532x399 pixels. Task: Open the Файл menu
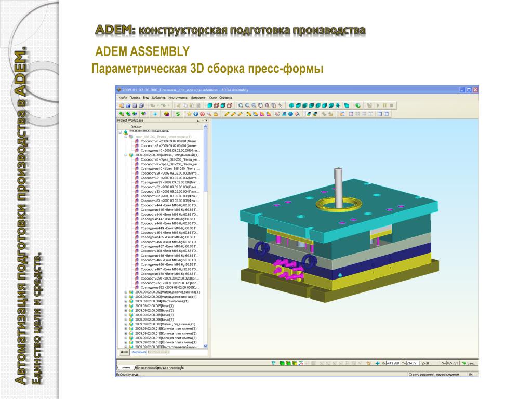[123, 98]
